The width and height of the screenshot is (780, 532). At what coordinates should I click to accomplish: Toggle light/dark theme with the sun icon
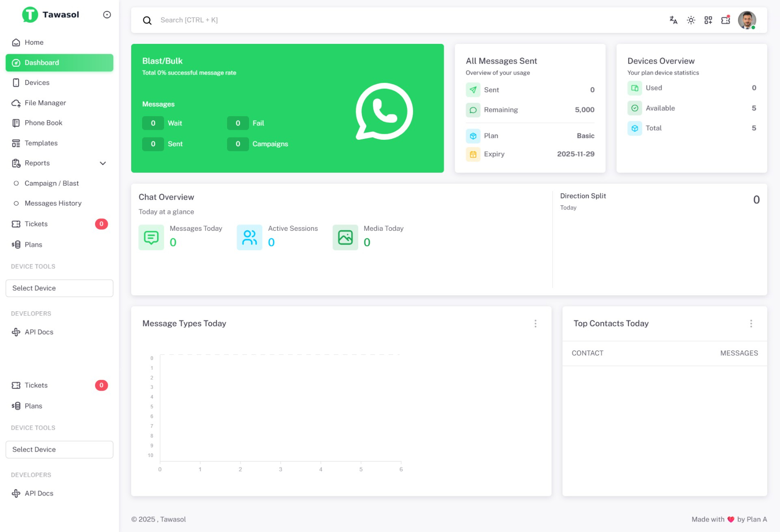click(690, 20)
